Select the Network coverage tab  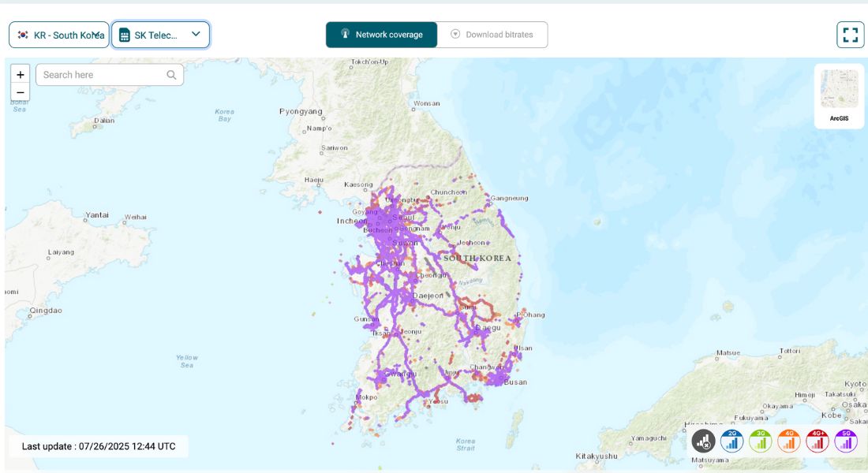click(383, 35)
